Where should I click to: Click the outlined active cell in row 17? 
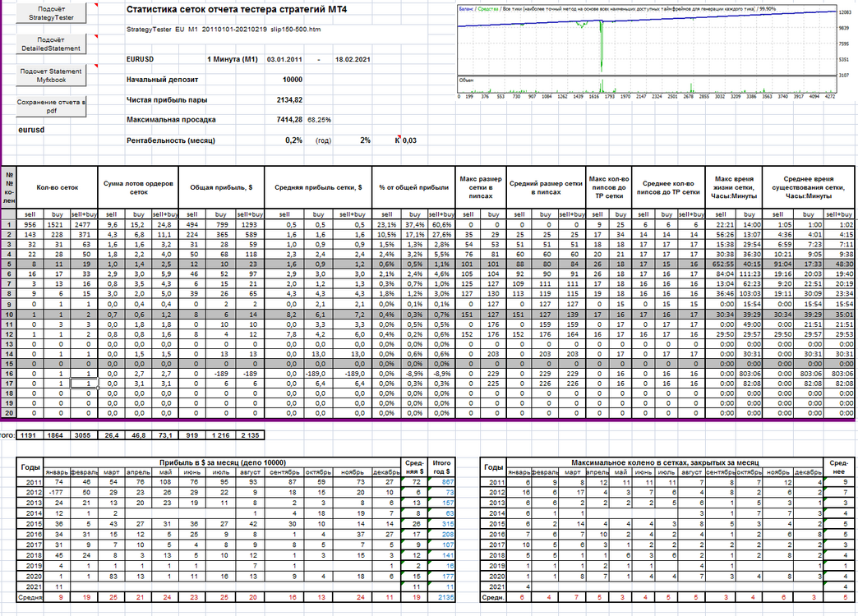85,384
